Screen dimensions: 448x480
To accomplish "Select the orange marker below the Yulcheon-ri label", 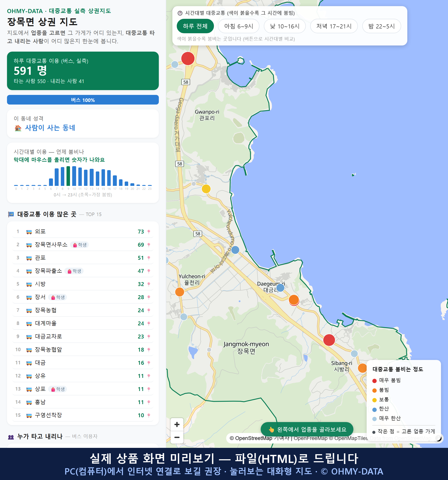I will tap(179, 292).
